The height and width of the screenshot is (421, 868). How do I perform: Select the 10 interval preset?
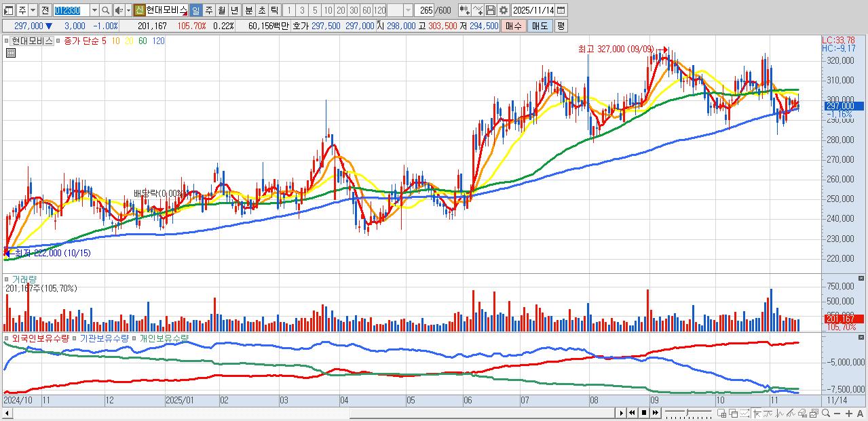328,10
